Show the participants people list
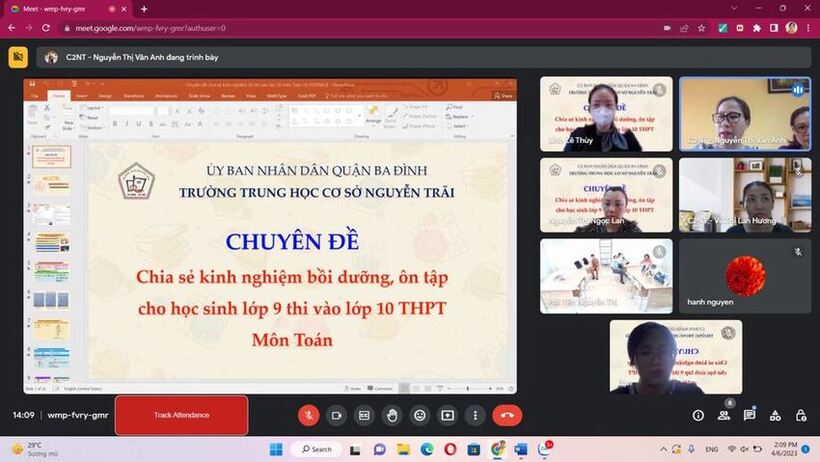 (x=724, y=415)
